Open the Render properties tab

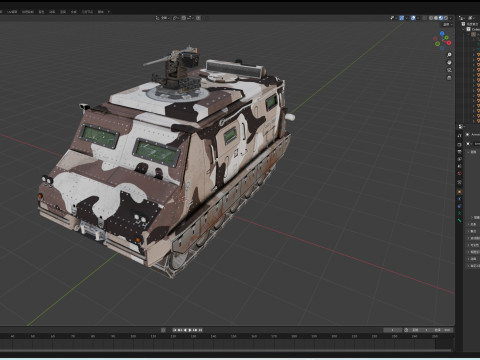click(459, 144)
